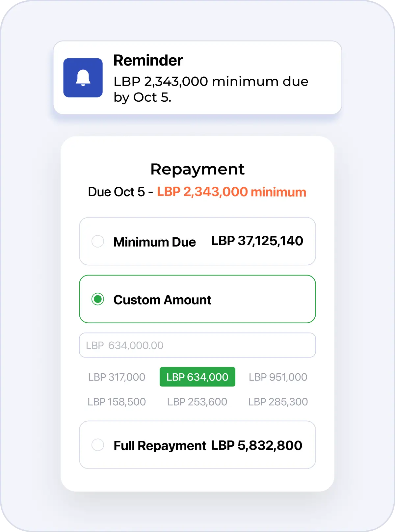
Task: Pick the LBP 158,500 amount option
Action: 117,402
